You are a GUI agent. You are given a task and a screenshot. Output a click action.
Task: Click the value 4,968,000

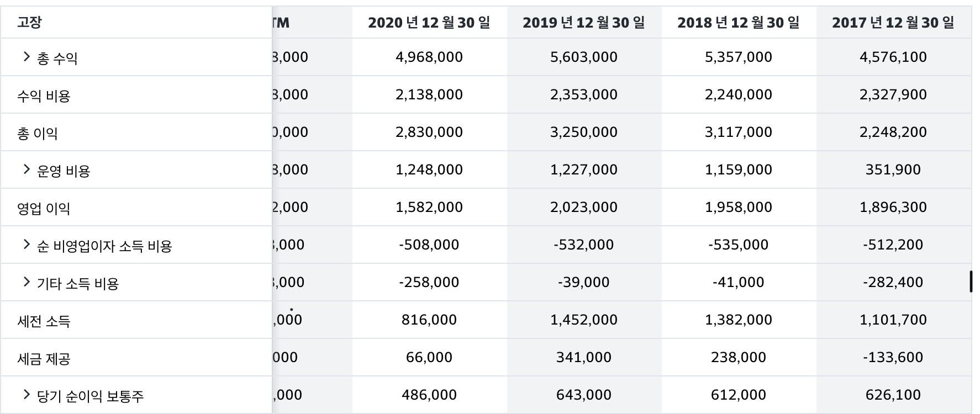pos(429,57)
